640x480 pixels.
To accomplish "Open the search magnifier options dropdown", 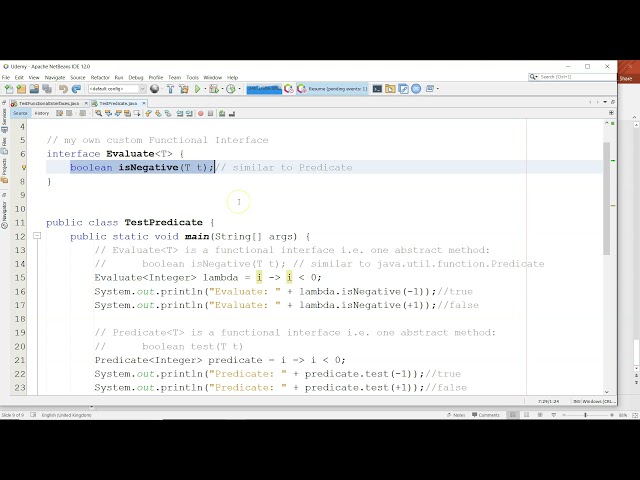I will 533,77.
